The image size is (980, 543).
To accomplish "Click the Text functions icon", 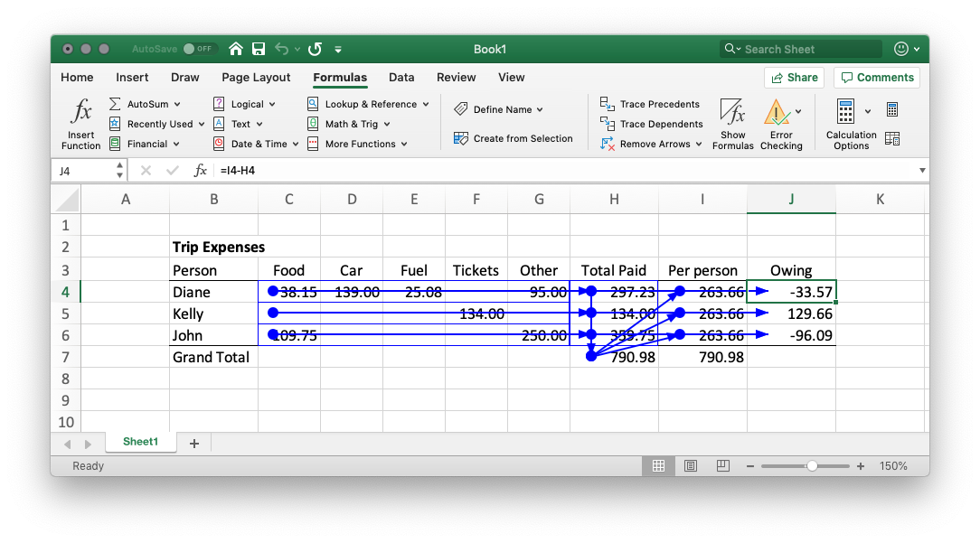I will [219, 124].
